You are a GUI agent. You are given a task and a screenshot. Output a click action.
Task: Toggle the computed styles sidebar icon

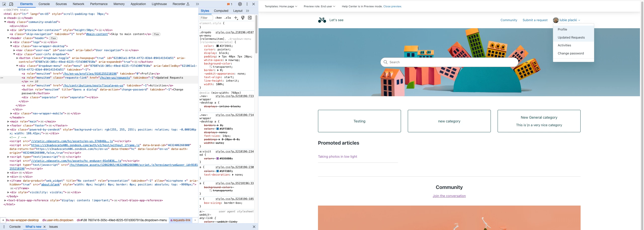click(x=250, y=18)
